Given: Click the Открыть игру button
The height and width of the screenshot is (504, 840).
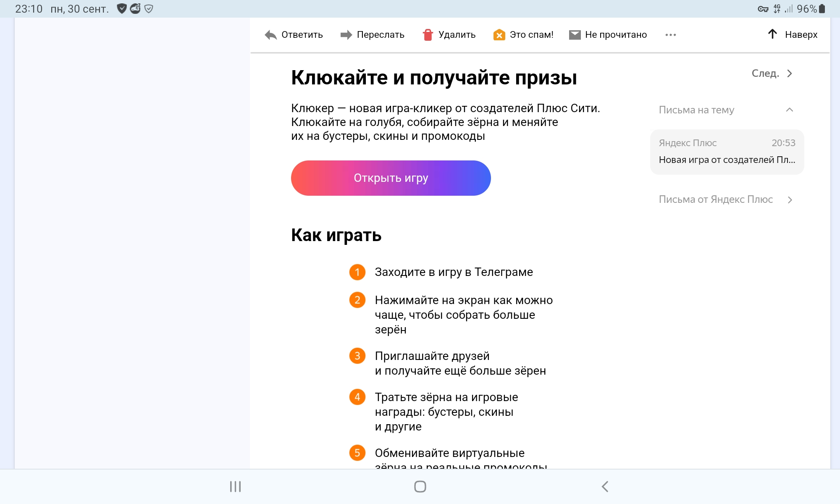Looking at the screenshot, I should [391, 178].
